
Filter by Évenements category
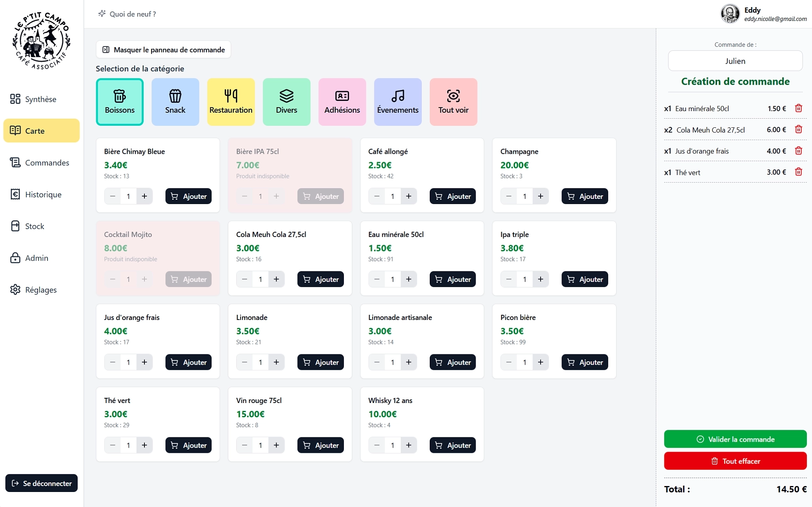[397, 102]
